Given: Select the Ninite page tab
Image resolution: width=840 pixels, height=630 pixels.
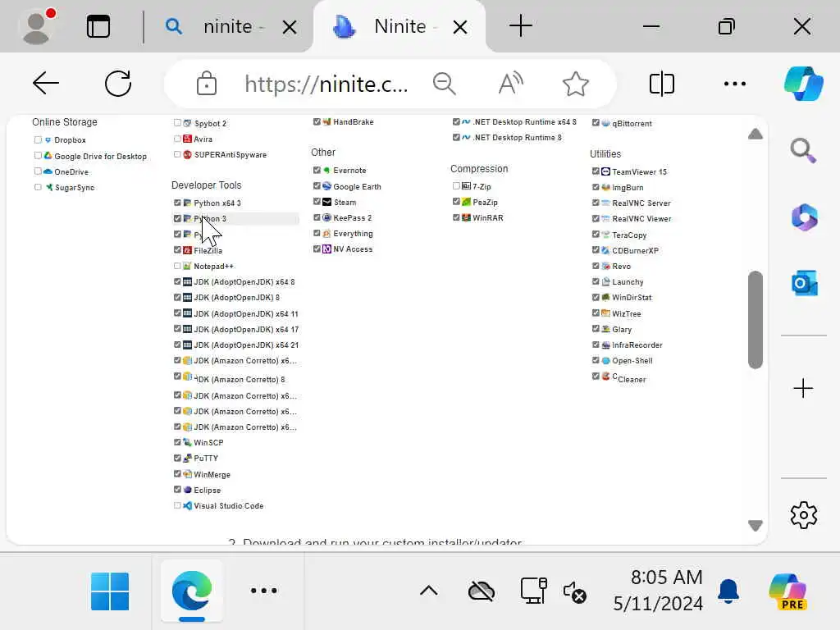Looking at the screenshot, I should (399, 26).
